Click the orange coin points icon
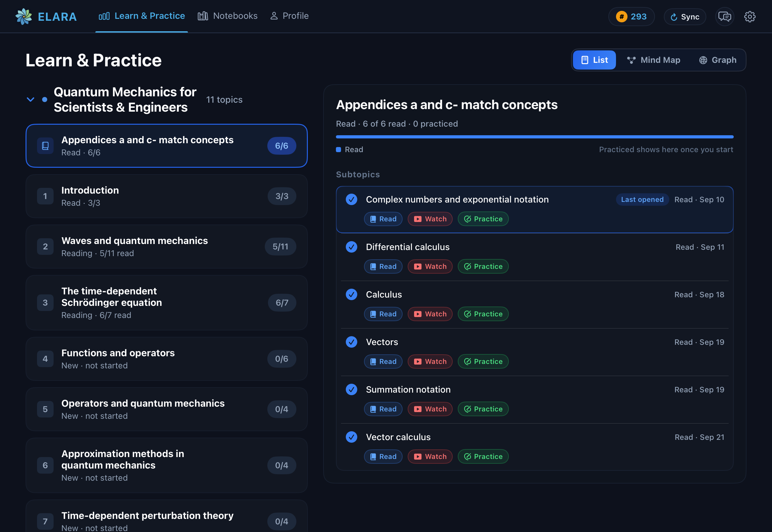Viewport: 772px width, 532px height. click(x=621, y=16)
